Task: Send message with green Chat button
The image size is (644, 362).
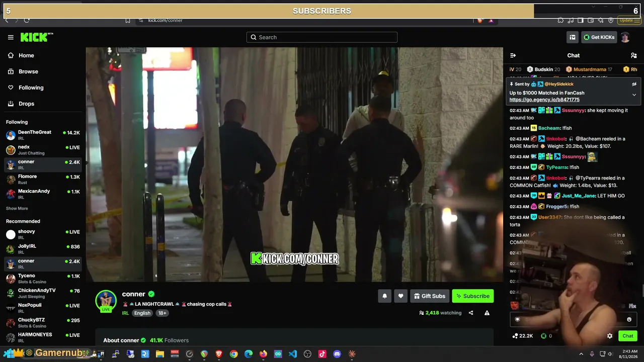Action: click(628, 336)
